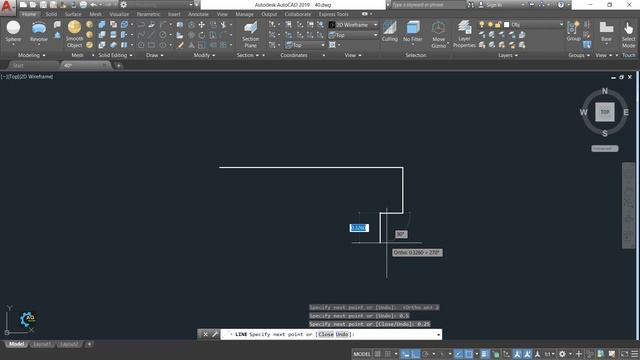640x360 pixels.
Task: Open the Manage ribbon tab
Action: point(244,14)
